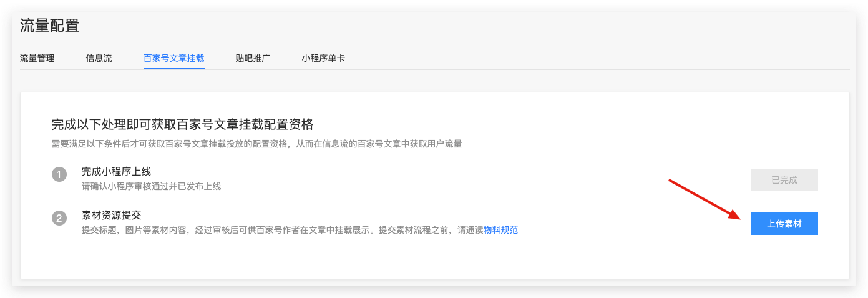This screenshot has width=868, height=298.
Task: Open the 小程序单卡 tab
Action: pyautogui.click(x=323, y=58)
